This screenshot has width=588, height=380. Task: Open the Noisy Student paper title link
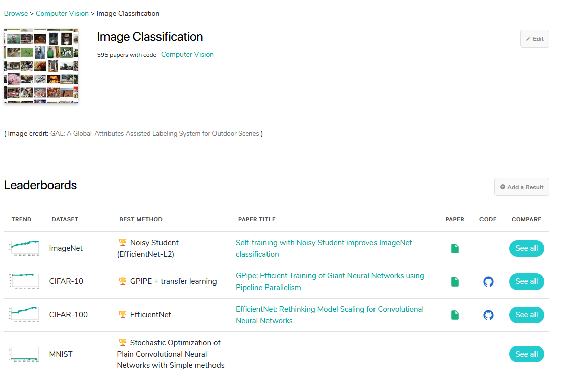324,248
